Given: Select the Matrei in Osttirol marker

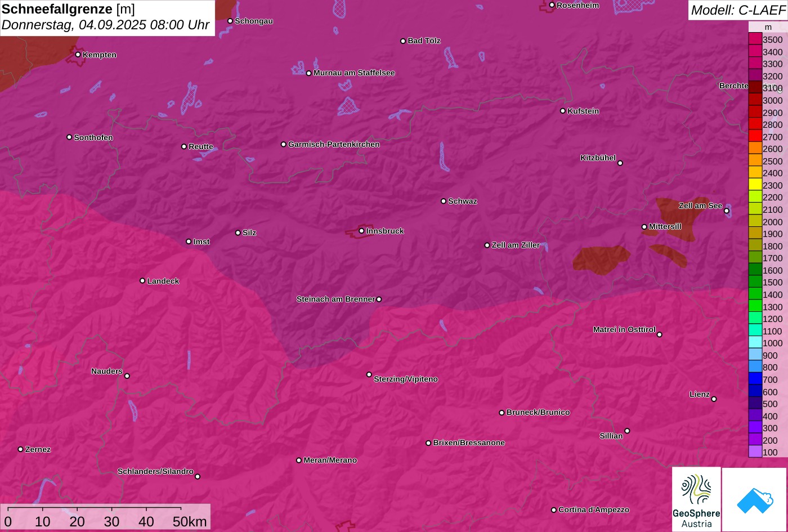Looking at the screenshot, I should click(660, 334).
